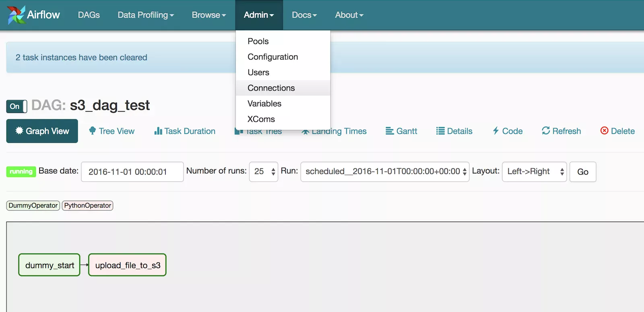Go to the DAGs page

point(89,15)
